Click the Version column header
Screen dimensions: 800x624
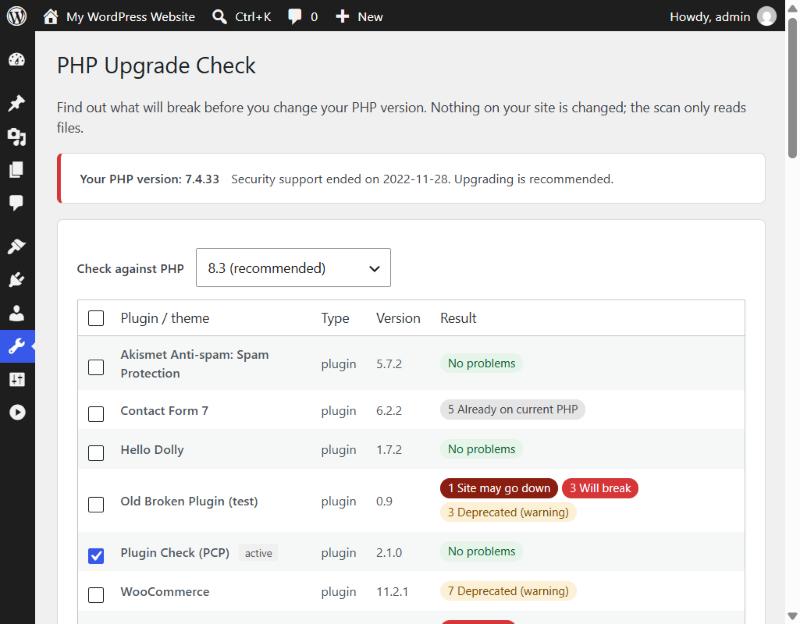pyautogui.click(x=398, y=318)
